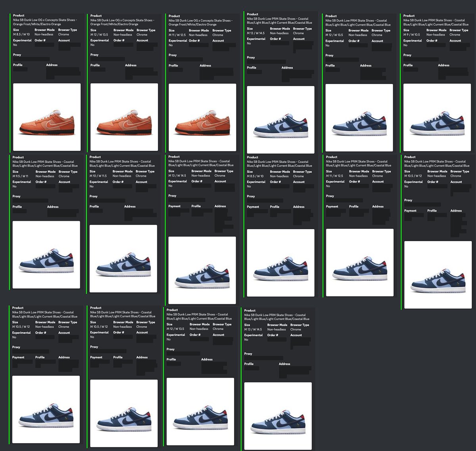476x451 pixels.
Task: Open the blue Dunk image on the M 10 / W 11.5 card
Action: click(x=123, y=259)
